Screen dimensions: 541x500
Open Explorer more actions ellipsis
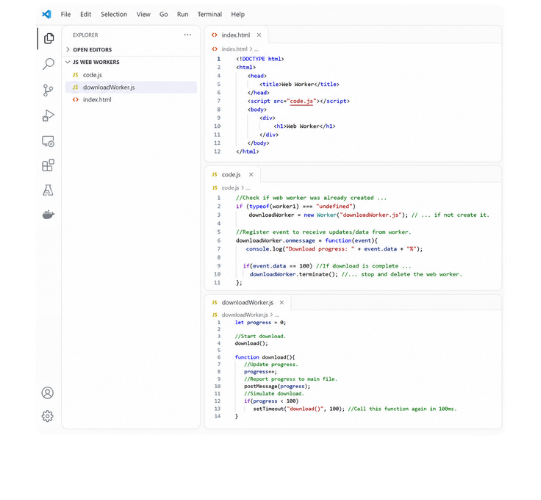tap(187, 35)
